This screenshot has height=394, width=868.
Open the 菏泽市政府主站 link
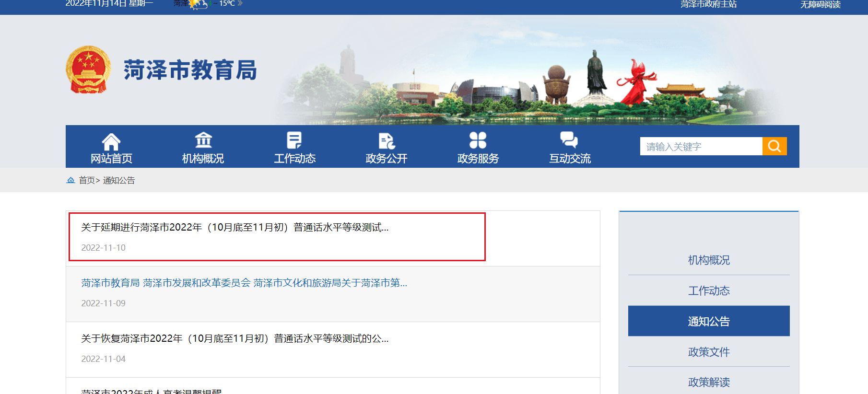pyautogui.click(x=708, y=4)
